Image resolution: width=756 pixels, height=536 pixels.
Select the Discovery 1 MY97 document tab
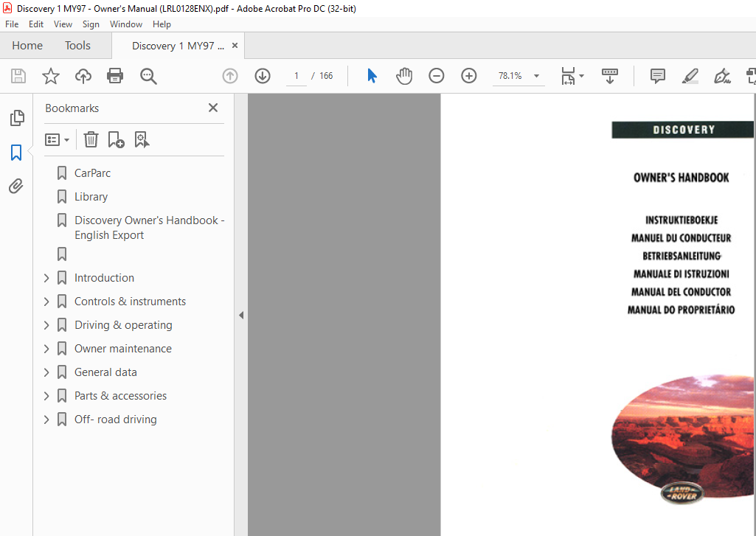pos(178,46)
